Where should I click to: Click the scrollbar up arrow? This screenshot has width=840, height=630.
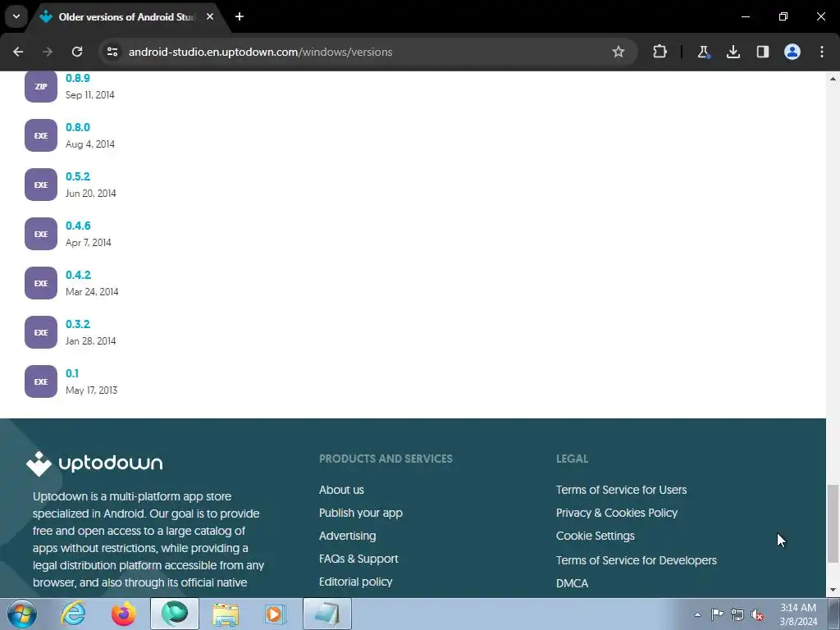[x=833, y=78]
